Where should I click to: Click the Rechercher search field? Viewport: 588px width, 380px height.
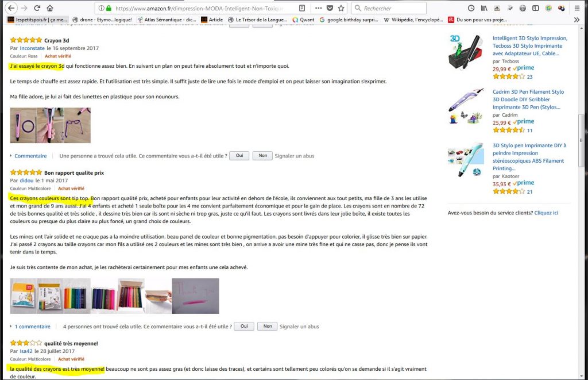coord(389,8)
